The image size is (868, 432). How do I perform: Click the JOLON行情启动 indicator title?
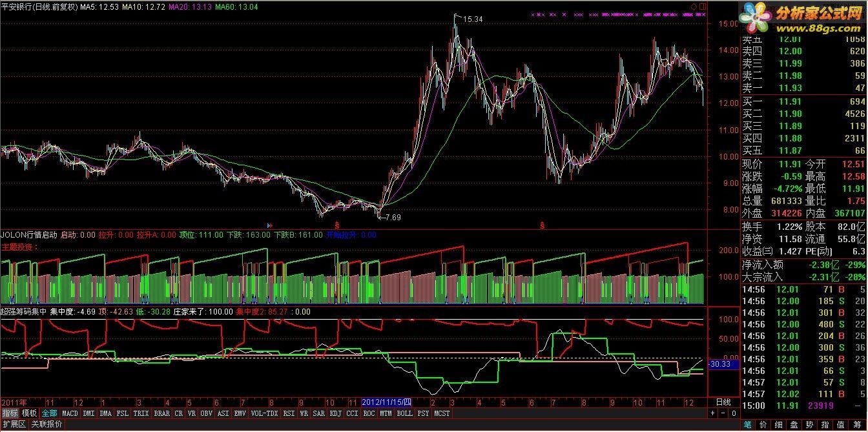29,235
